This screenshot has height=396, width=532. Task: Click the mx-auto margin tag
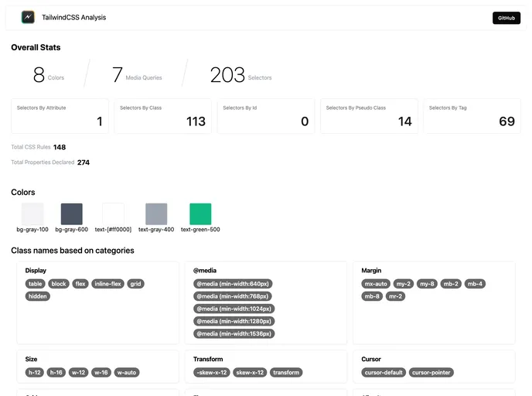[x=376, y=284]
